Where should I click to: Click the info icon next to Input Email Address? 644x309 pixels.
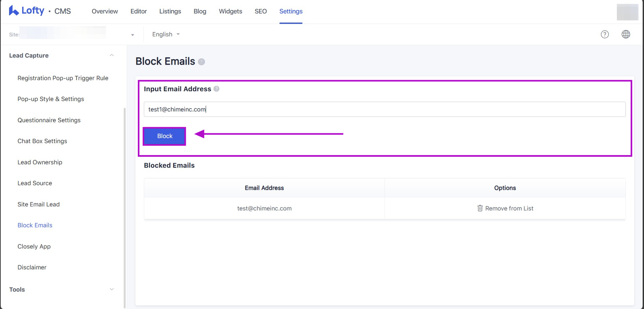[216, 89]
